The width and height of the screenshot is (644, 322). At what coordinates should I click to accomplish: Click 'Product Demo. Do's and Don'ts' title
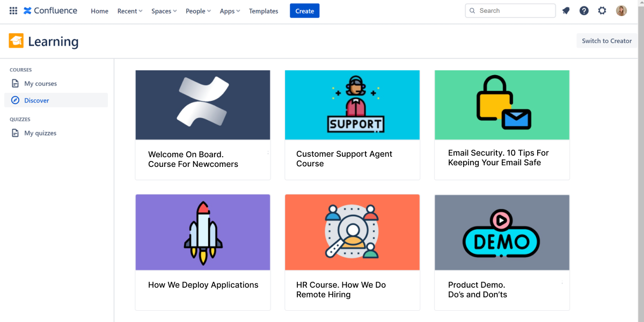pyautogui.click(x=478, y=290)
